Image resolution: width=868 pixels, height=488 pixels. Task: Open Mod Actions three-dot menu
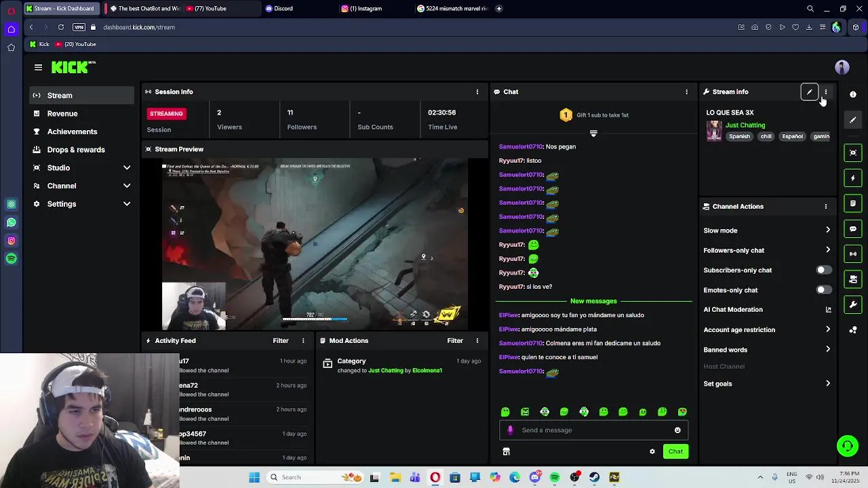[x=477, y=340]
